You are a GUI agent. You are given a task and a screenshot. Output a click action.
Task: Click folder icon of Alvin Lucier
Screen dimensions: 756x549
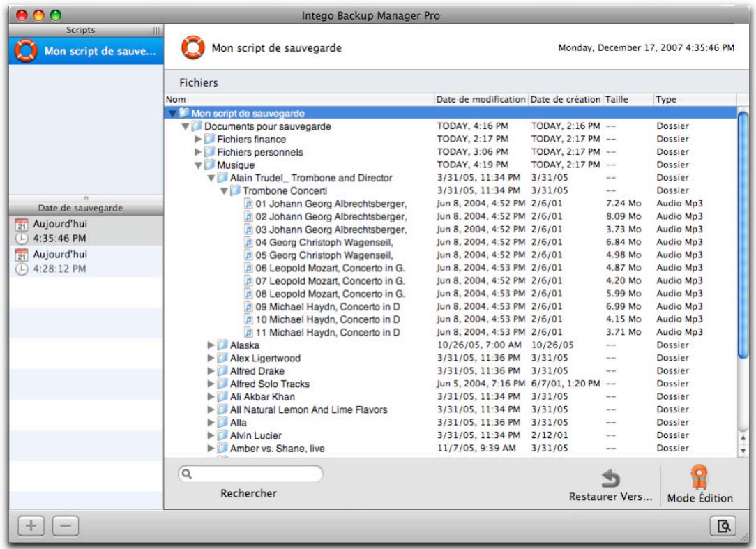pyautogui.click(x=222, y=435)
